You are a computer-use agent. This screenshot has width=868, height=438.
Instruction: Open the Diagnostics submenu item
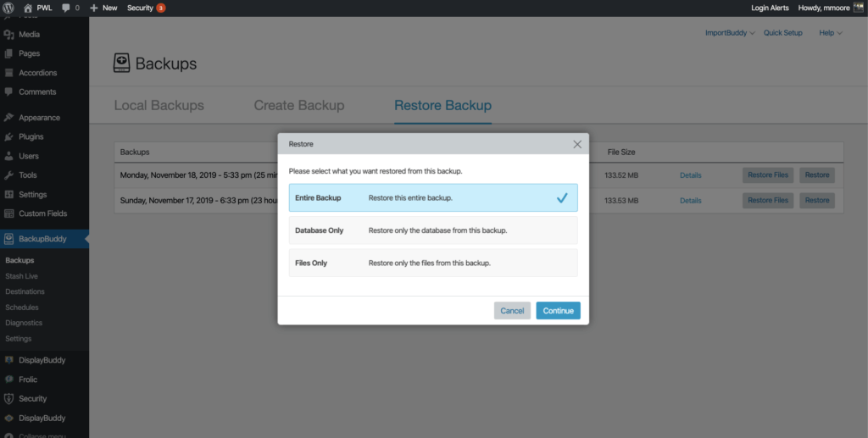(x=24, y=323)
